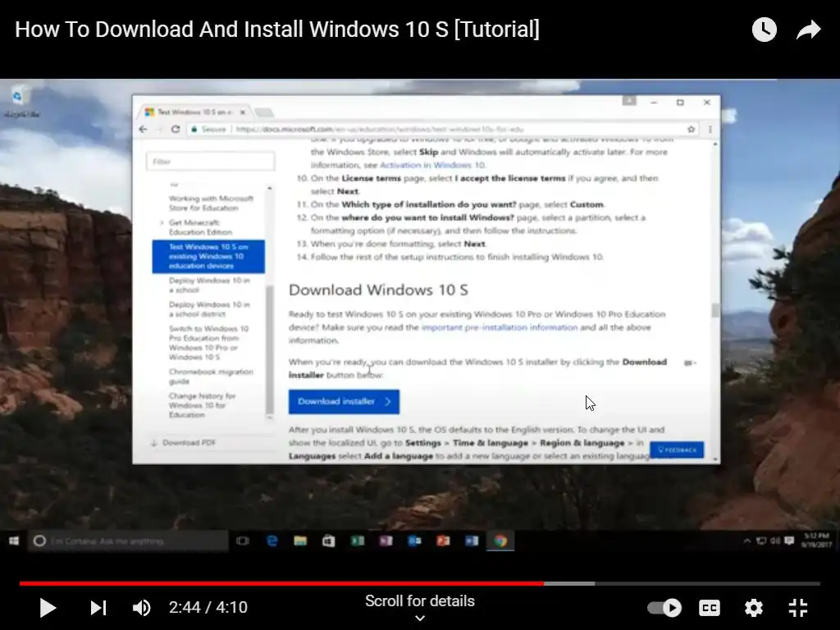Open Word from the taskbar

(x=472, y=541)
